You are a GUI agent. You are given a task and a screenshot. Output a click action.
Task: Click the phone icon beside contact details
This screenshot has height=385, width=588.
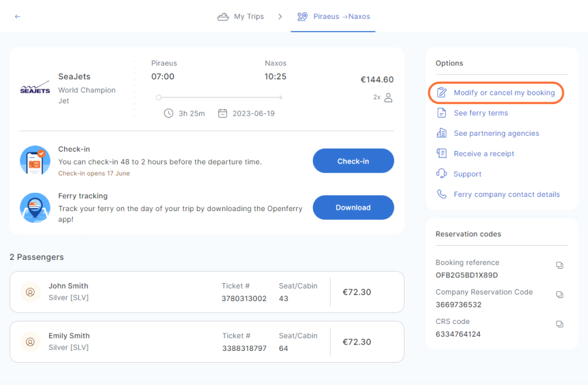442,194
